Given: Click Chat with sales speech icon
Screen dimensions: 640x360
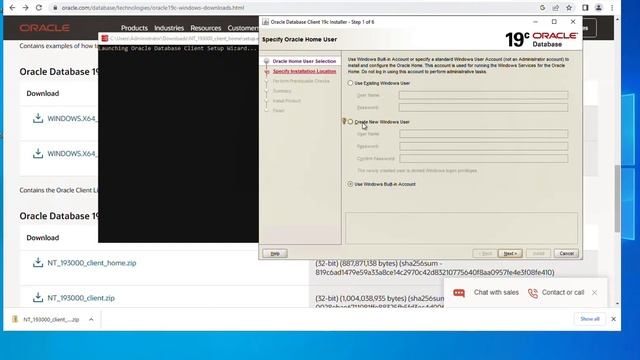Looking at the screenshot, I should pos(459,293).
